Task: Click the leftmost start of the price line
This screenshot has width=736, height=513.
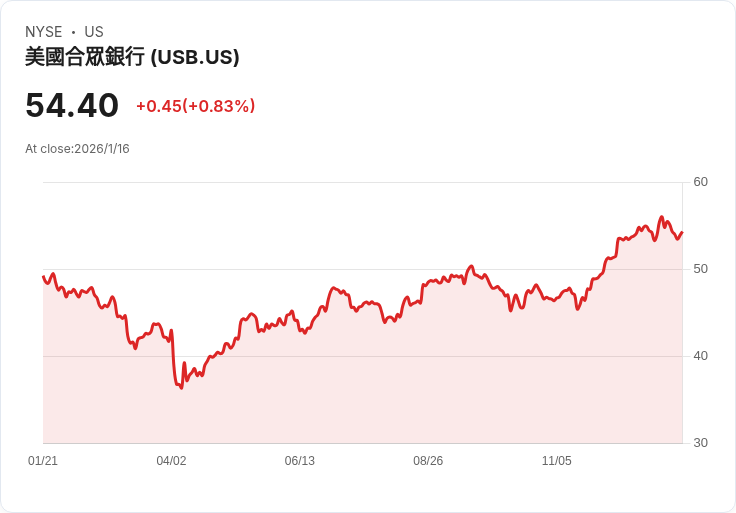Action: [x=44, y=277]
